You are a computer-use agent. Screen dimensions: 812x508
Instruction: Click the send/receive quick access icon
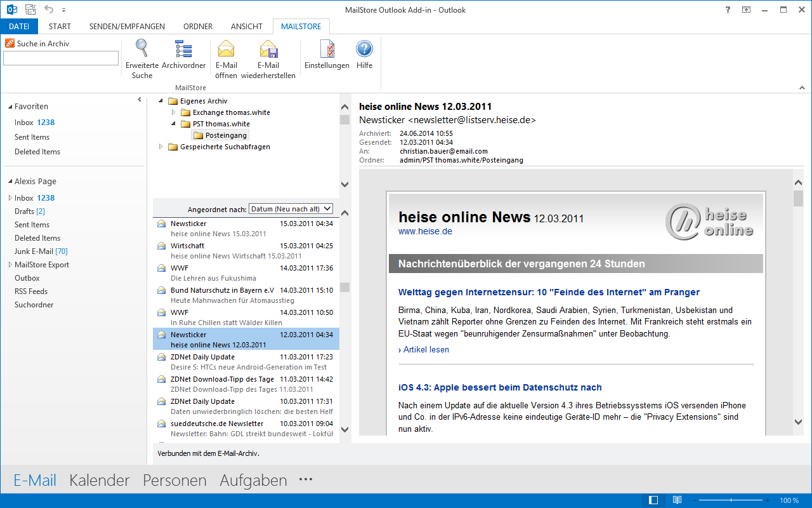click(30, 10)
